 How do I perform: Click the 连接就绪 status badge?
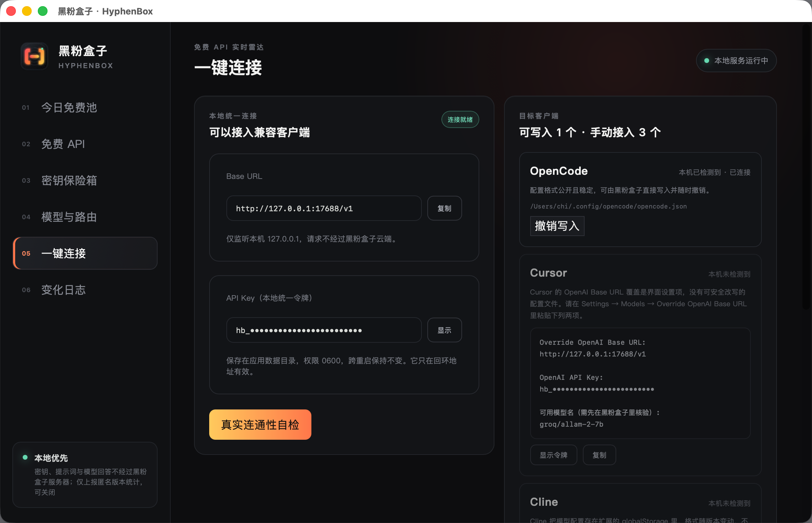460,119
